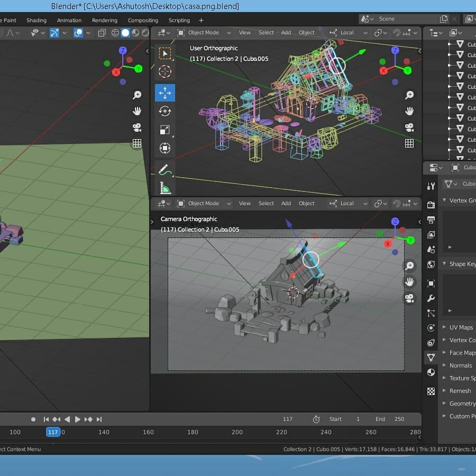Toggle auto keying record button
Image resolution: width=476 pixels, height=476 pixels.
(33, 419)
